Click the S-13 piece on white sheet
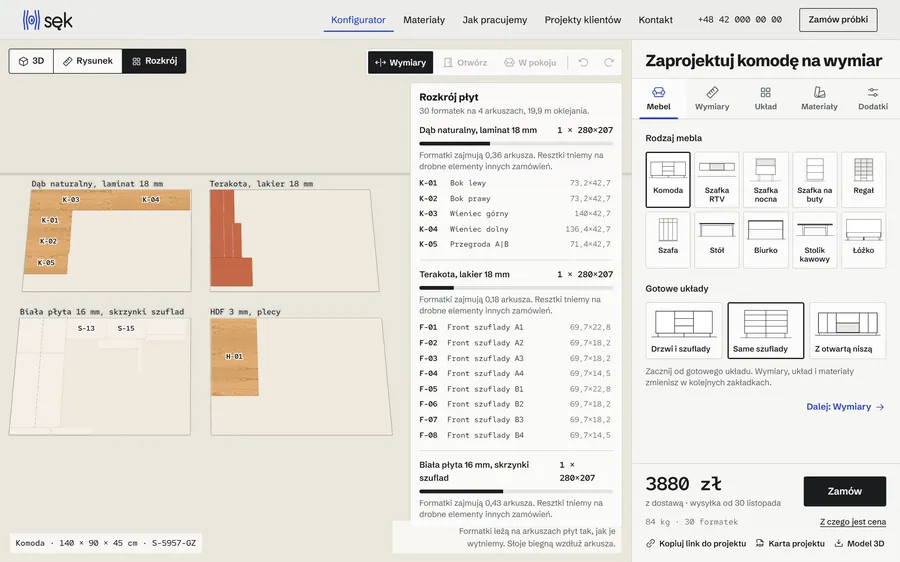Screen dimensions: 900x562 tap(86, 328)
